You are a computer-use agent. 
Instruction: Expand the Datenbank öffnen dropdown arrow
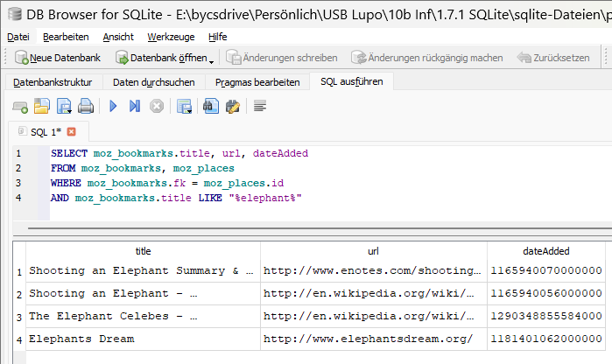[212, 61]
